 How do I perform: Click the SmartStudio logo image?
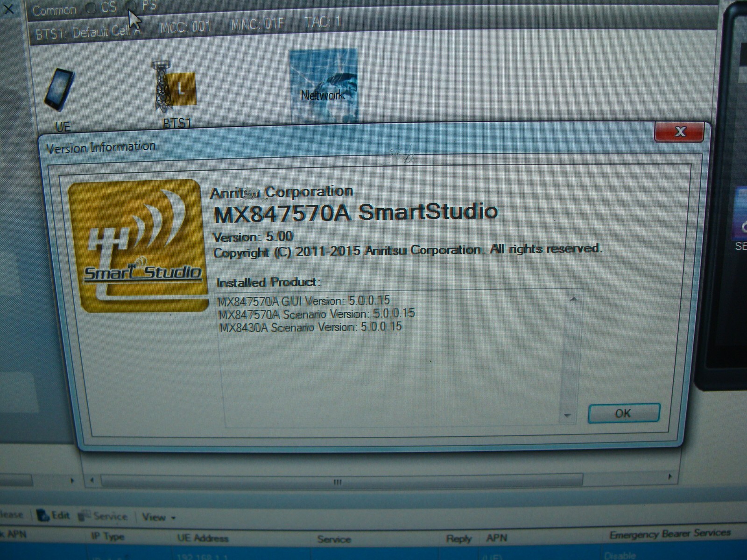point(137,246)
